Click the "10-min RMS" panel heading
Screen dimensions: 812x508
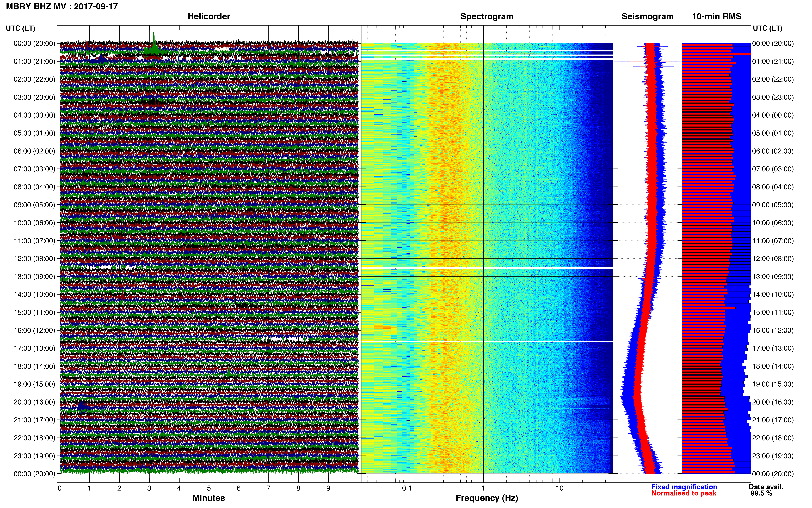(717, 16)
